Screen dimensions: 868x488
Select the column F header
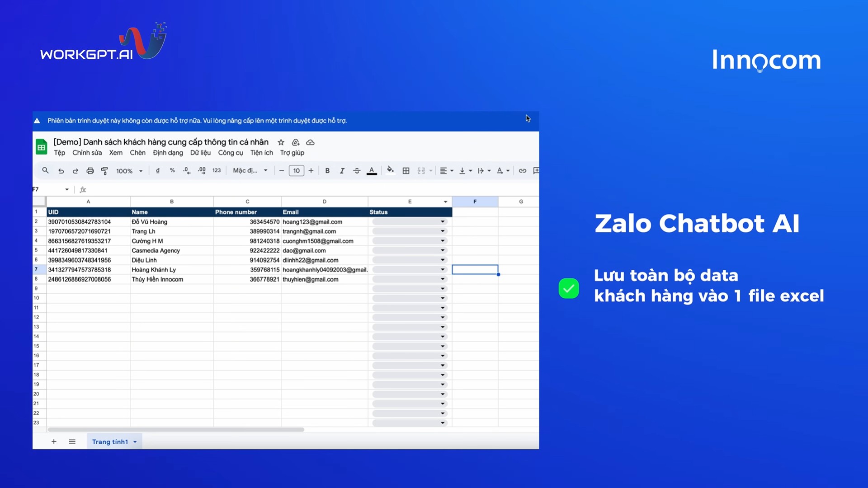[x=475, y=202]
